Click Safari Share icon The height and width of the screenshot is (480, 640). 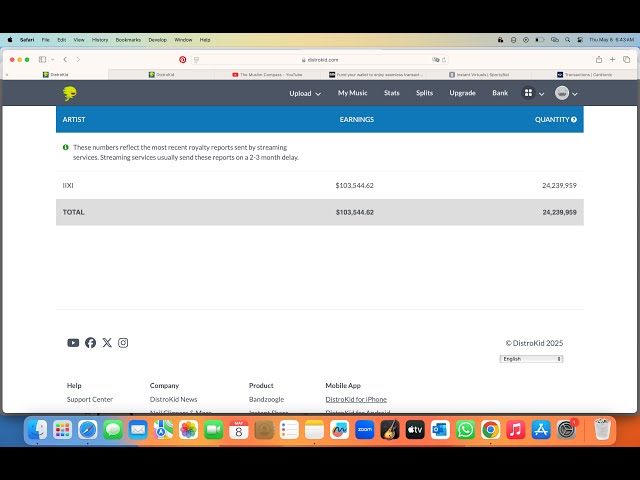tap(599, 60)
